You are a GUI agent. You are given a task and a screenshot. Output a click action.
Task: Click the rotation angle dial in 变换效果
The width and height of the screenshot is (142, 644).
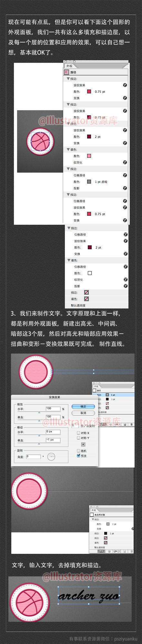[x=51, y=456]
